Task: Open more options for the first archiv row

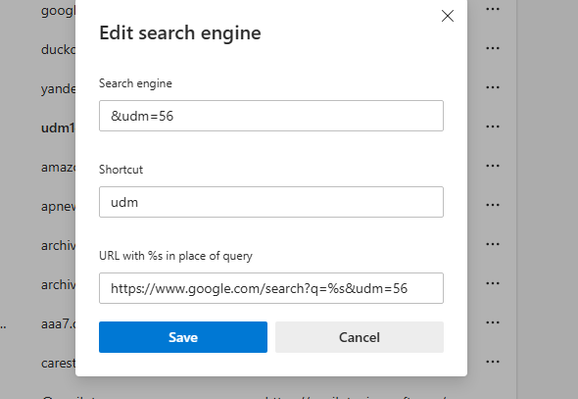Action: pyautogui.click(x=492, y=244)
